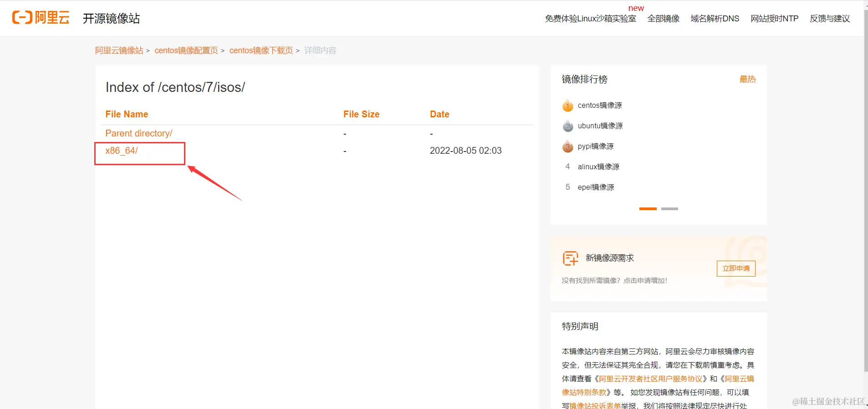Click the 特别声明 heading
Screen dimensions: 868x409
(580, 326)
